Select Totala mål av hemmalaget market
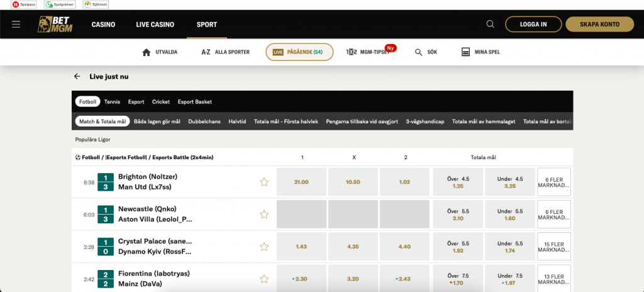 point(484,121)
